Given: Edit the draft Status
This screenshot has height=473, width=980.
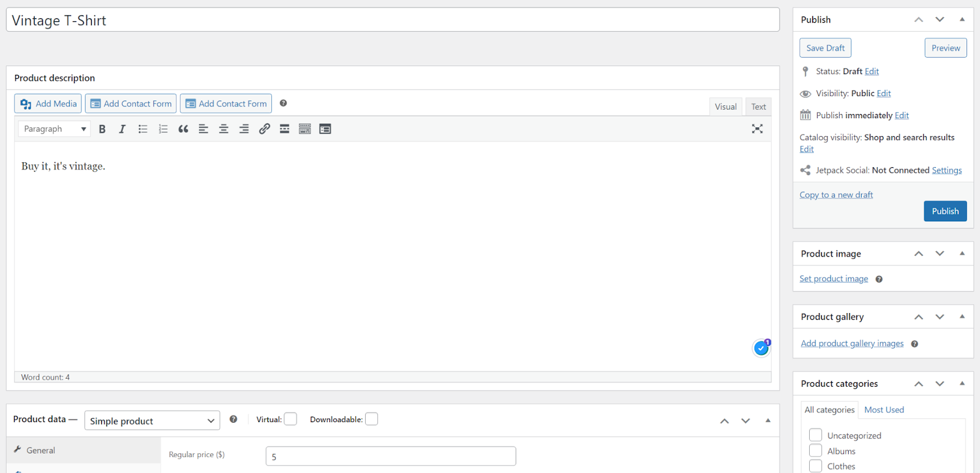Looking at the screenshot, I should coord(872,72).
